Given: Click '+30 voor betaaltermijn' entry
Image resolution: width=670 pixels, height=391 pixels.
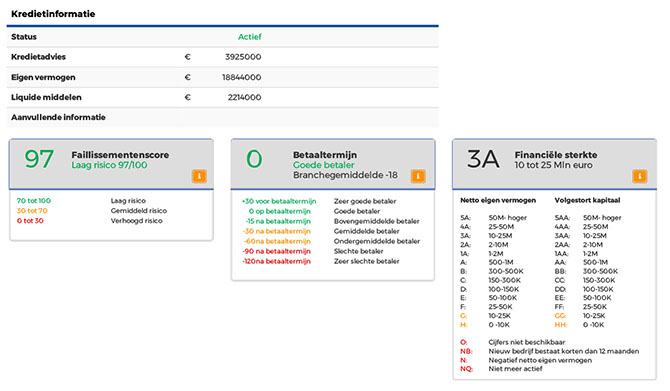Looking at the screenshot, I should [x=279, y=201].
